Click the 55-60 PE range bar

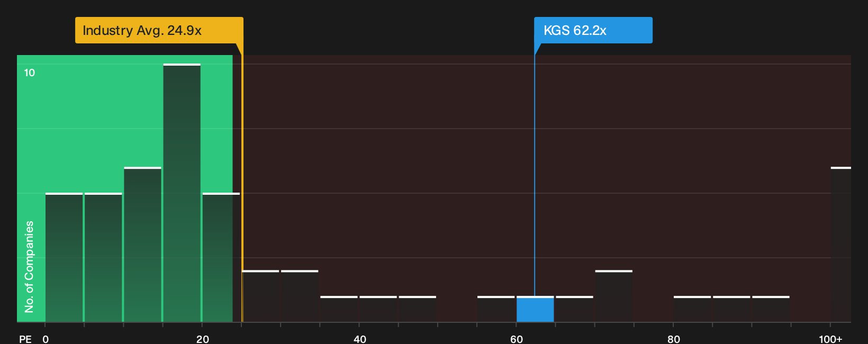pyautogui.click(x=496, y=309)
